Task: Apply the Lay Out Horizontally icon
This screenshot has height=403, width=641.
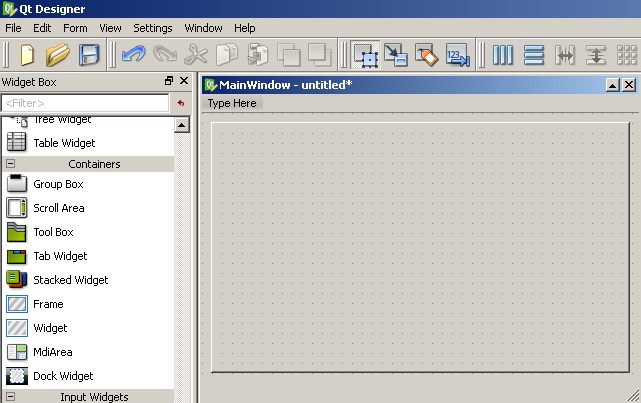Action: pyautogui.click(x=502, y=55)
